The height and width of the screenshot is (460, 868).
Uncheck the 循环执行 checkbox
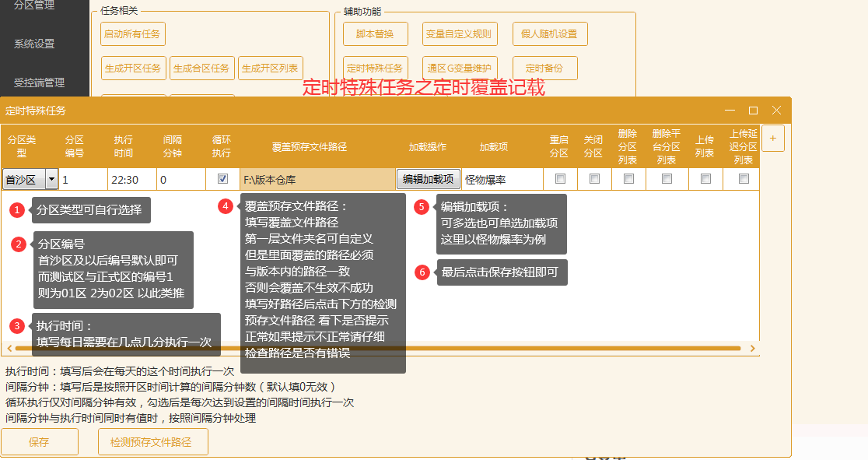click(223, 179)
